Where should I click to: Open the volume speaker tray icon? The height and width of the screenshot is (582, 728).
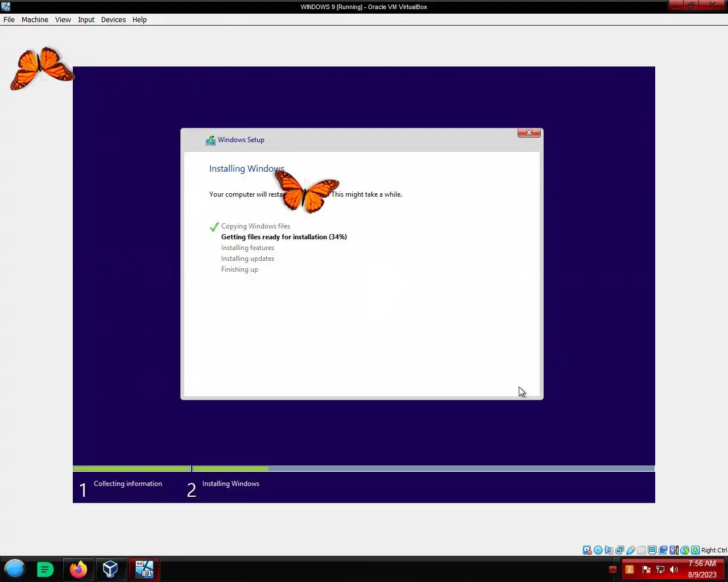click(x=674, y=569)
